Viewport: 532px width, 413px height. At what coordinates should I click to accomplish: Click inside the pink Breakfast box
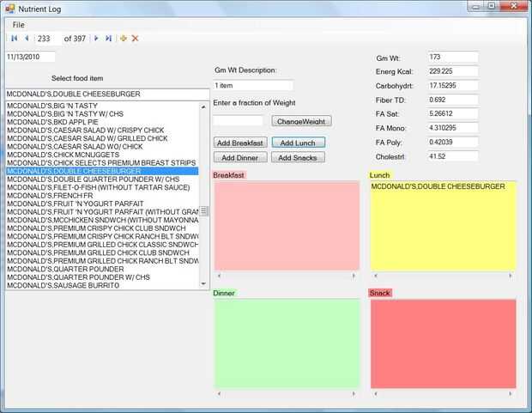tap(287, 226)
